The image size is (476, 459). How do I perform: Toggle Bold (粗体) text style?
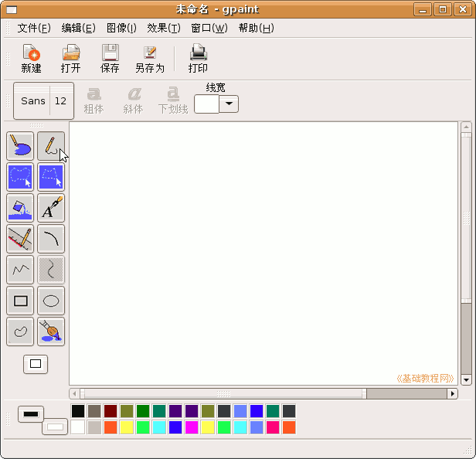[93, 100]
